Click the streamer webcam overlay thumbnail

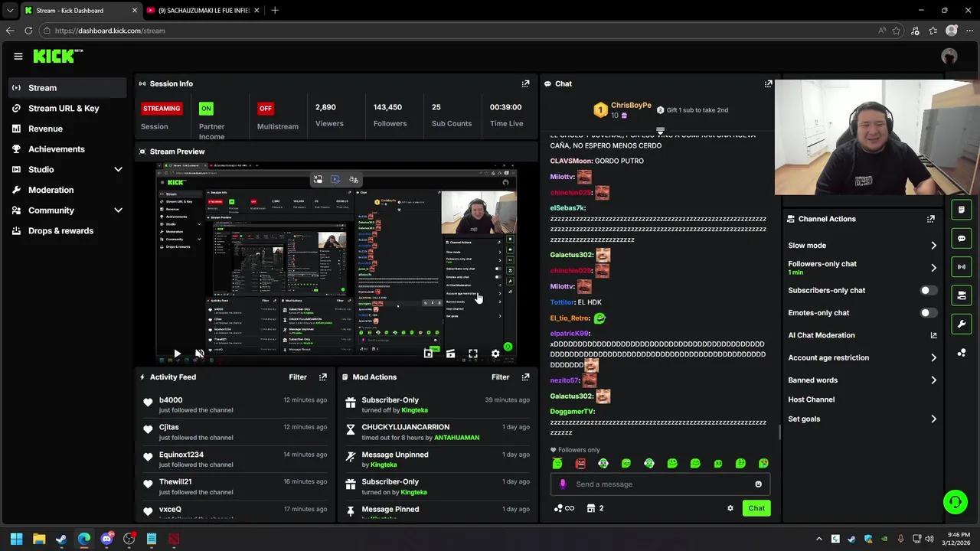pos(877,136)
